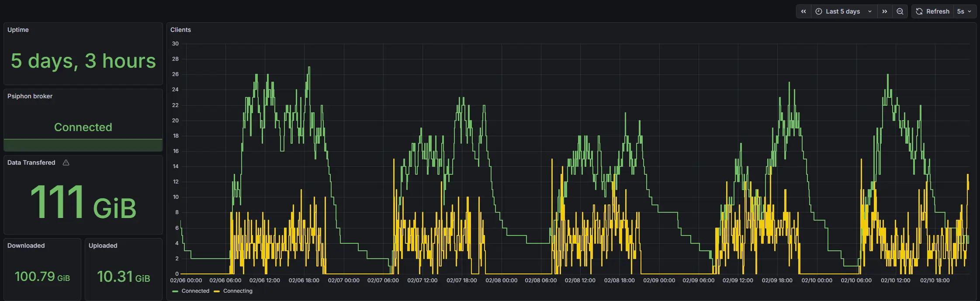Toggle the Connecting series in legend
Image resolution: width=980 pixels, height=301 pixels.
coord(238,291)
